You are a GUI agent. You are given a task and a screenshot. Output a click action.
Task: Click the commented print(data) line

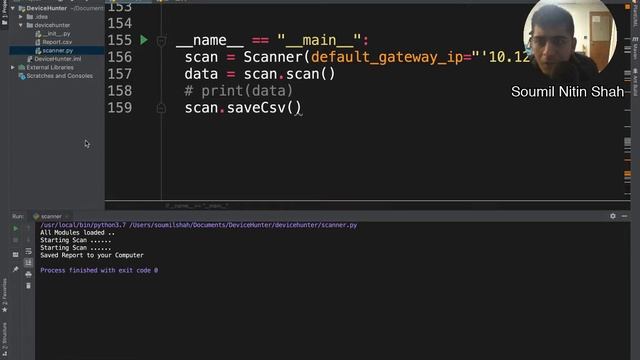238,91
